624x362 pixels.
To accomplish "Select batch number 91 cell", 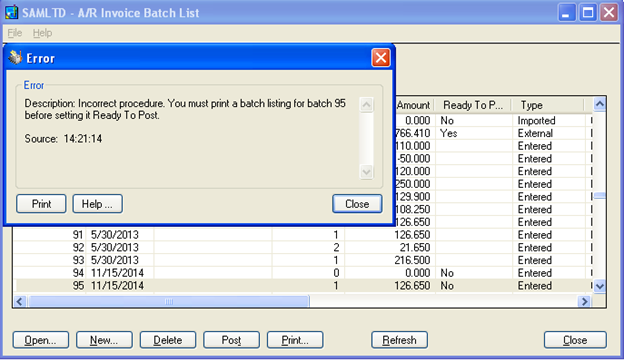I will pyautogui.click(x=50, y=235).
